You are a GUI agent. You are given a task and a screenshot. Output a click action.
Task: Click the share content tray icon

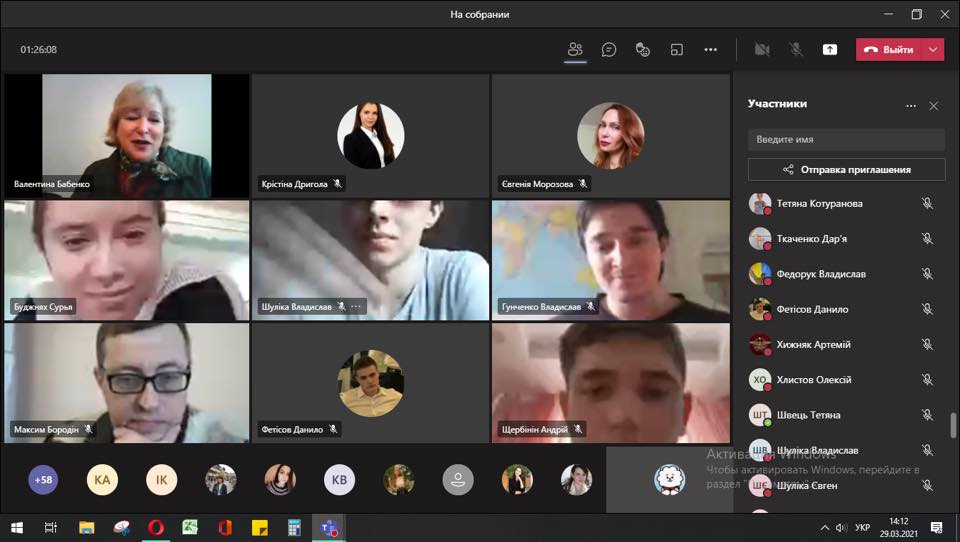tap(830, 50)
